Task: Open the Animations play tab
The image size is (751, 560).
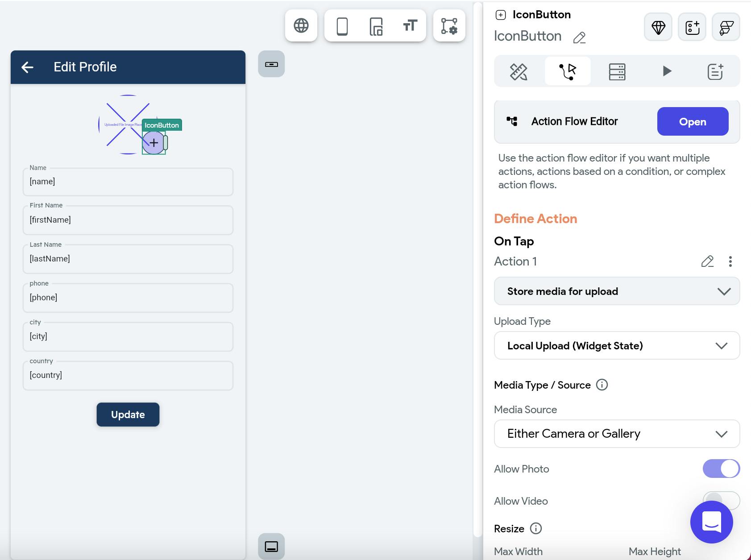Action: [667, 71]
